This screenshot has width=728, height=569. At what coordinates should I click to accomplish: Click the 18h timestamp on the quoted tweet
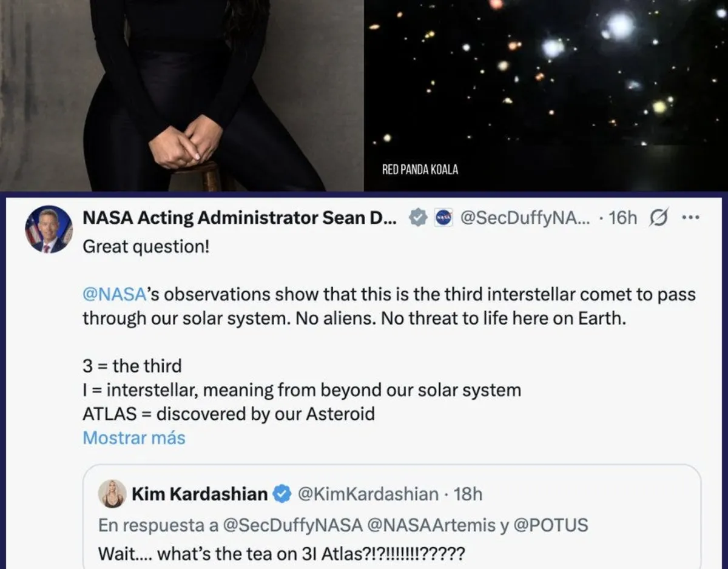click(x=468, y=494)
